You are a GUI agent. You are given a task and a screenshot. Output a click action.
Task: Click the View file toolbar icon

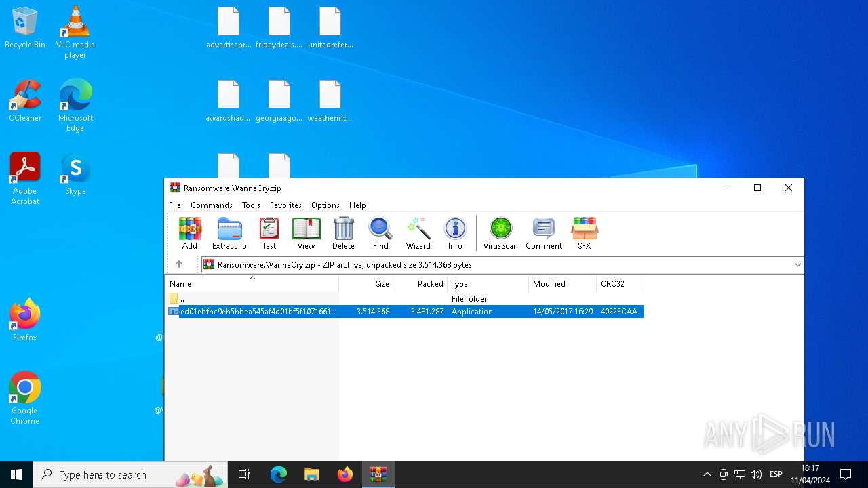[306, 233]
